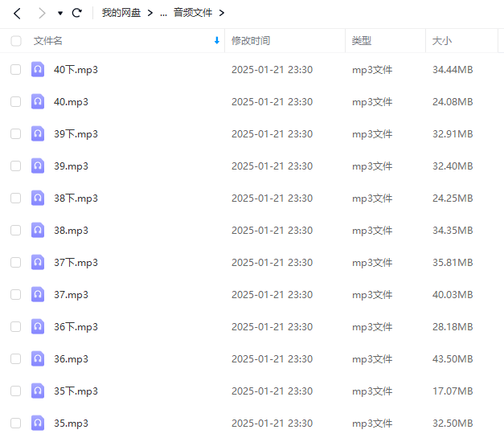Image resolution: width=504 pixels, height=442 pixels.
Task: Click size value 17.07MB
Action: [x=453, y=391]
